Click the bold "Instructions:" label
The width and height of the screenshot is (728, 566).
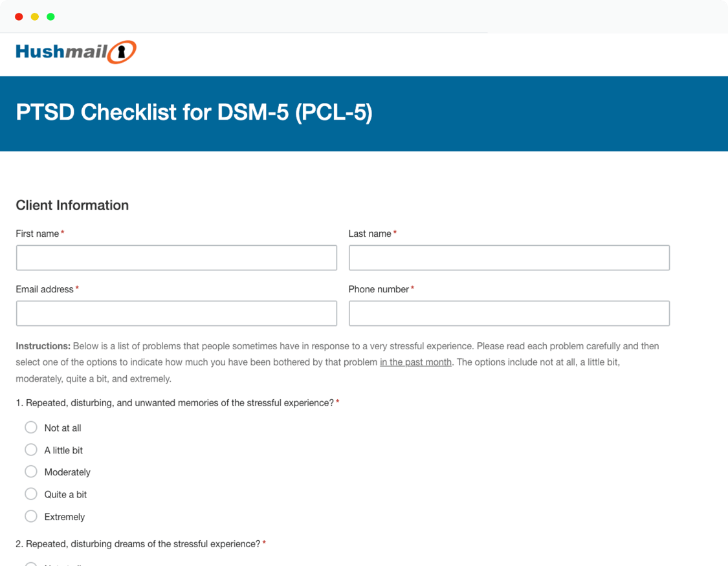(x=43, y=346)
